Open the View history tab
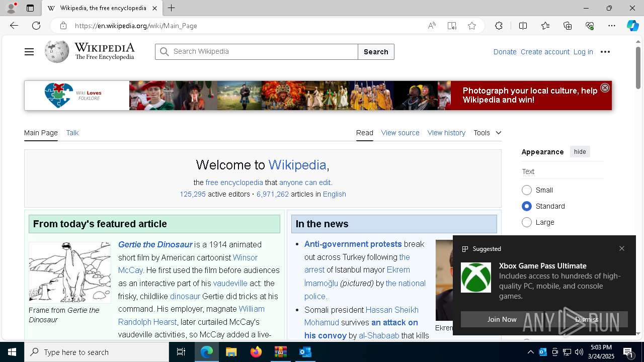This screenshot has width=644, height=362. (x=446, y=133)
